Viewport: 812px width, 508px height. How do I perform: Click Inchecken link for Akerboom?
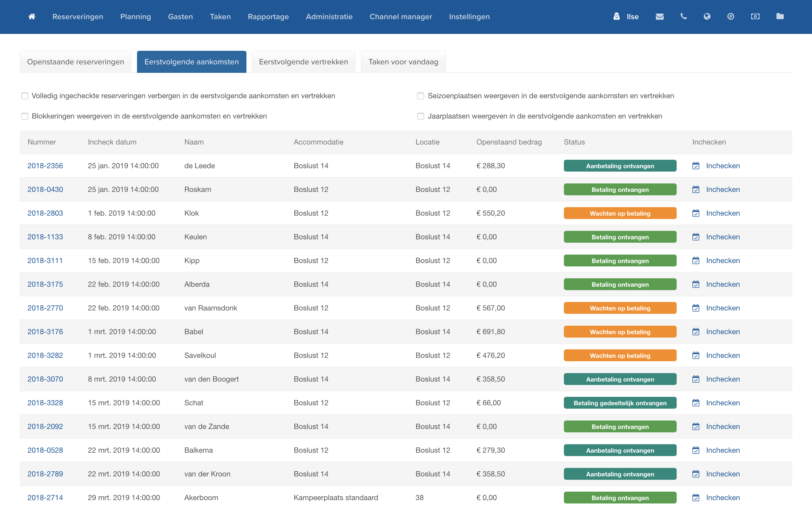[x=723, y=498]
